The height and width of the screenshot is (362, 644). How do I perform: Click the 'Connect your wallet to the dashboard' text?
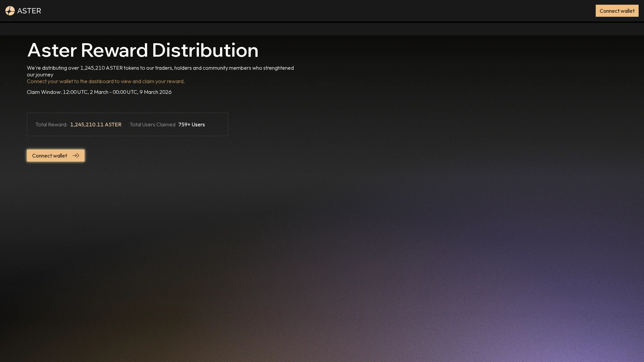pos(106,81)
